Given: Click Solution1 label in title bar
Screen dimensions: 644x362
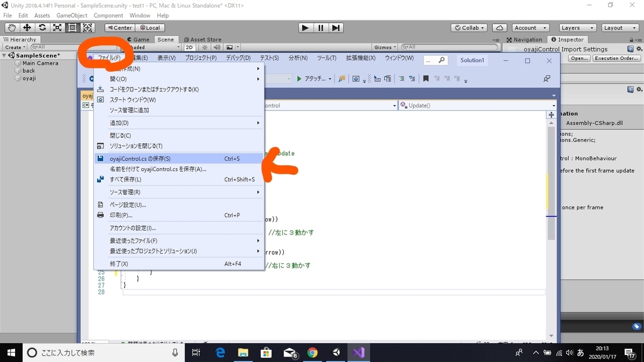Looking at the screenshot, I should 472,60.
